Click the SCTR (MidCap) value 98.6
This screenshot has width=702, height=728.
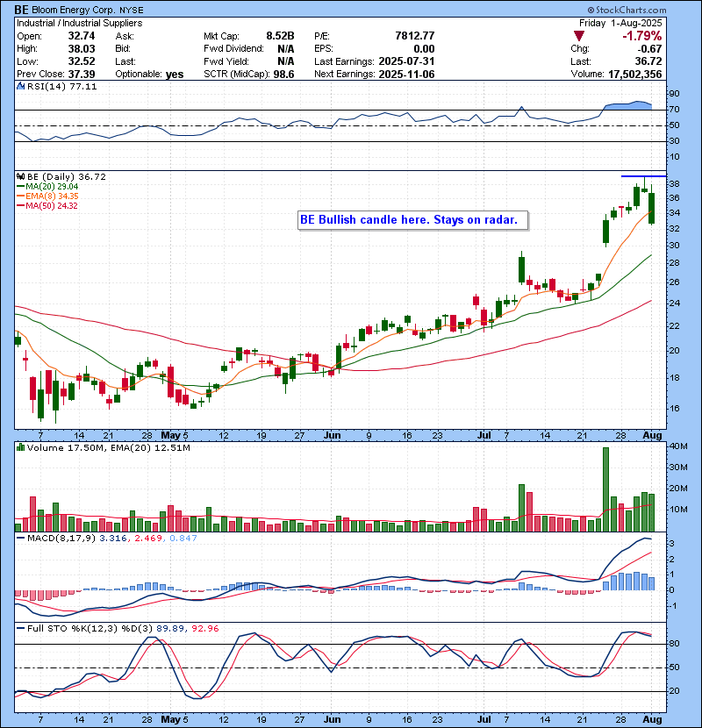[x=283, y=74]
